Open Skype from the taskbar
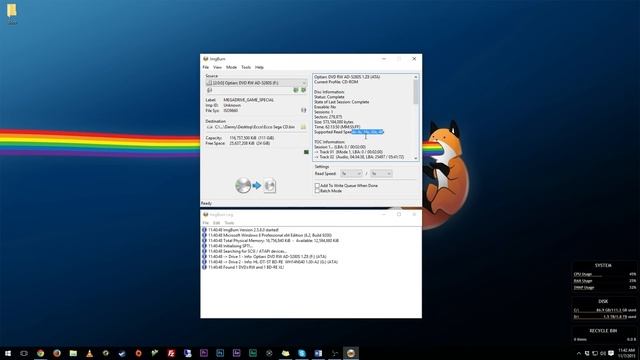Viewport: 640px width, 360px height. click(302, 353)
